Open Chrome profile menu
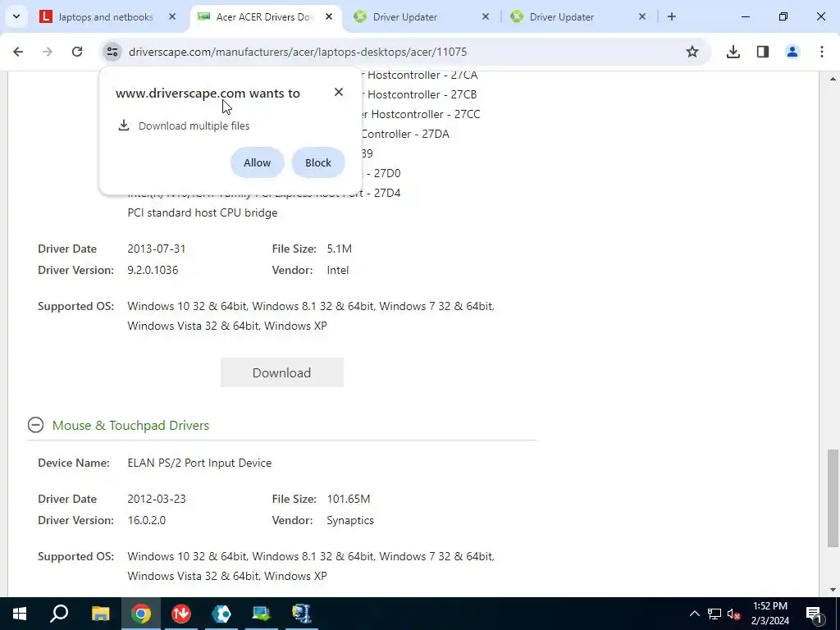 point(792,52)
